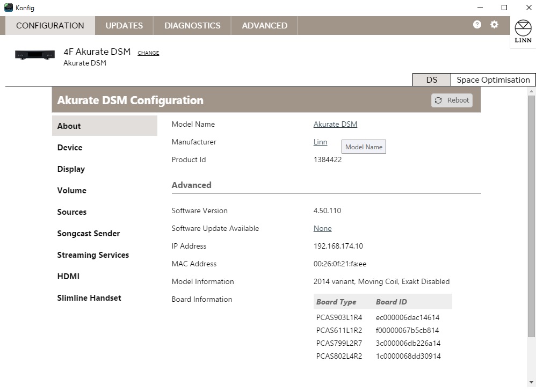
Task: Click the Board ID column header
Action: (x=392, y=302)
